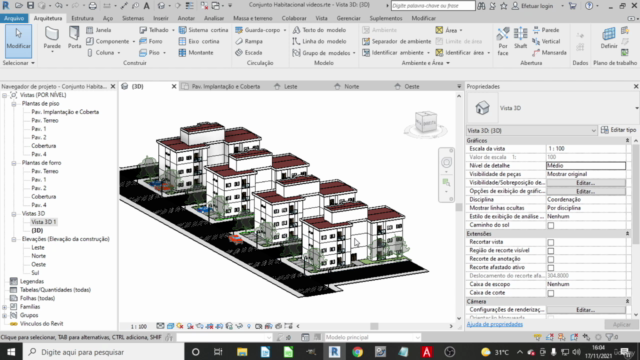640x360 pixels.
Task: Toggle Região de recorte visível checkbox
Action: (x=551, y=251)
